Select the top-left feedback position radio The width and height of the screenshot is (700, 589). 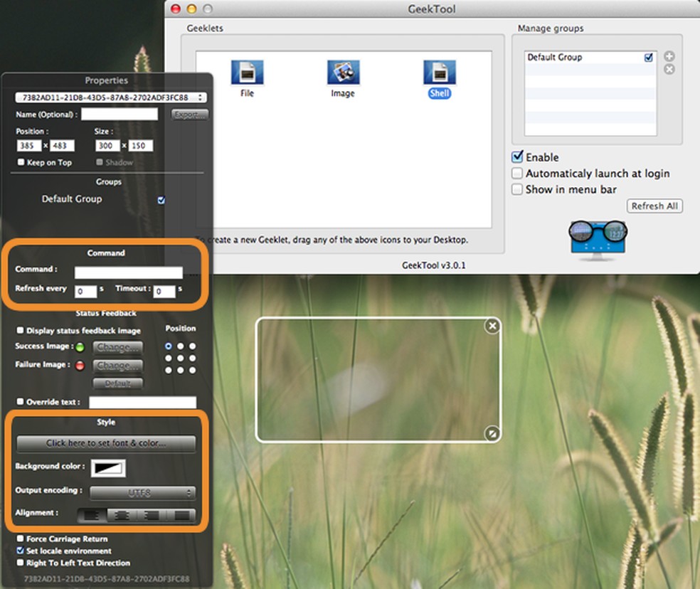coord(169,346)
